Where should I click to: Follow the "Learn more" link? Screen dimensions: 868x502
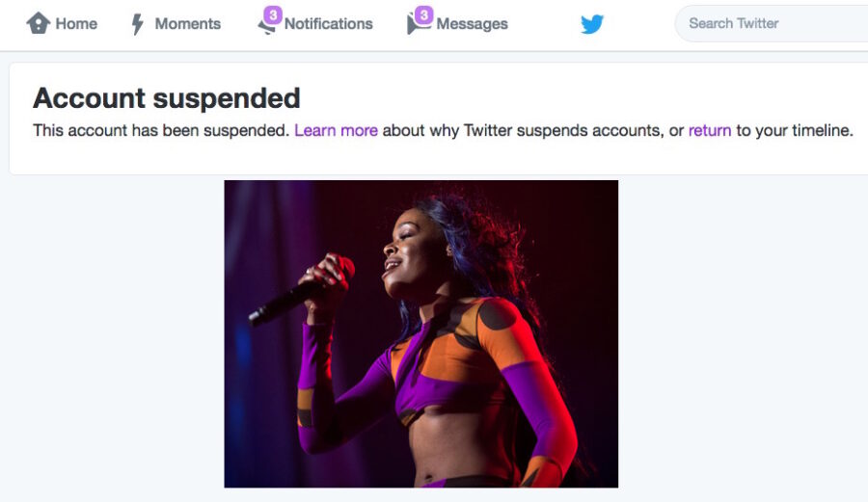[x=336, y=130]
